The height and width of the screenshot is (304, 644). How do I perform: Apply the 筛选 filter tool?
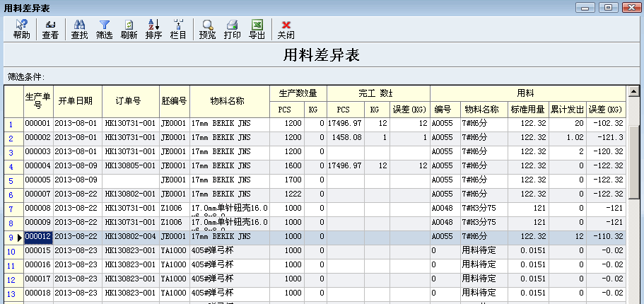[105, 30]
